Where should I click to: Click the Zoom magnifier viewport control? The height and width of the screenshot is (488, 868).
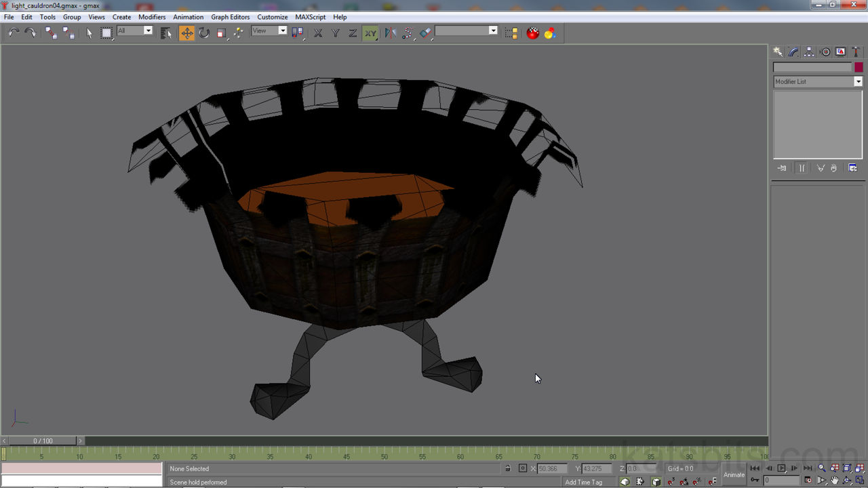tap(822, 468)
